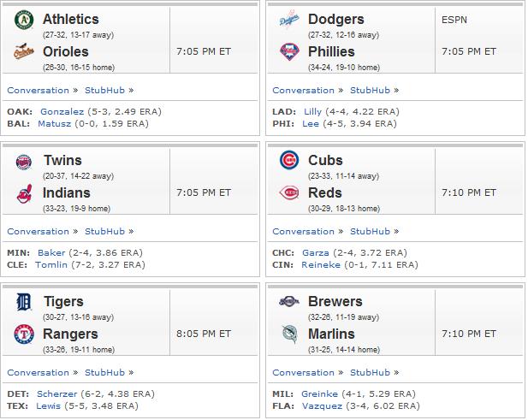Viewport: 528px width, 420px height.
Task: Click the Florida Marlins logo
Action: pos(290,334)
